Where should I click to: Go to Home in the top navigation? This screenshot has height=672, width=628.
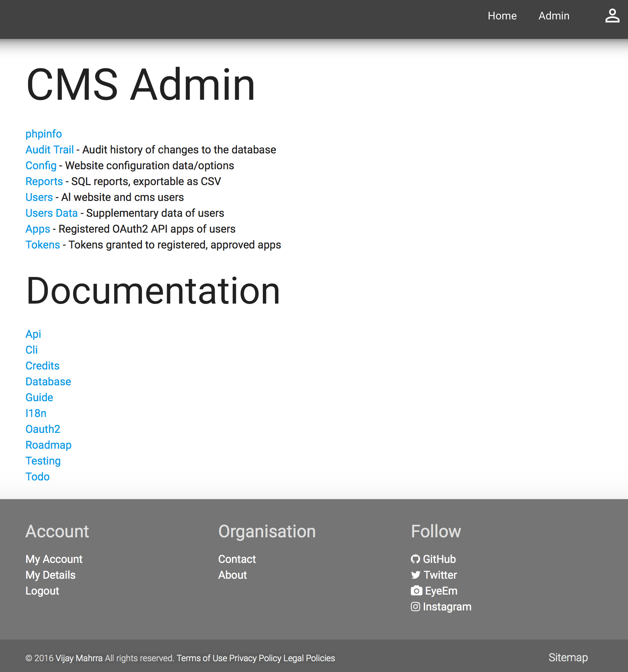[502, 16]
